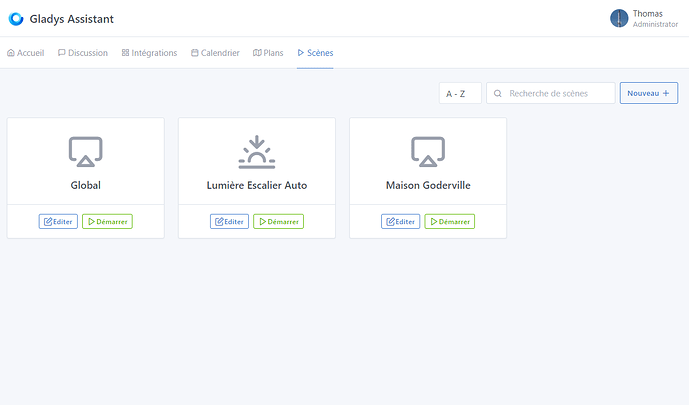This screenshot has width=689, height=405.
Task: Click the Gladys Assistant logo icon
Action: click(16, 19)
